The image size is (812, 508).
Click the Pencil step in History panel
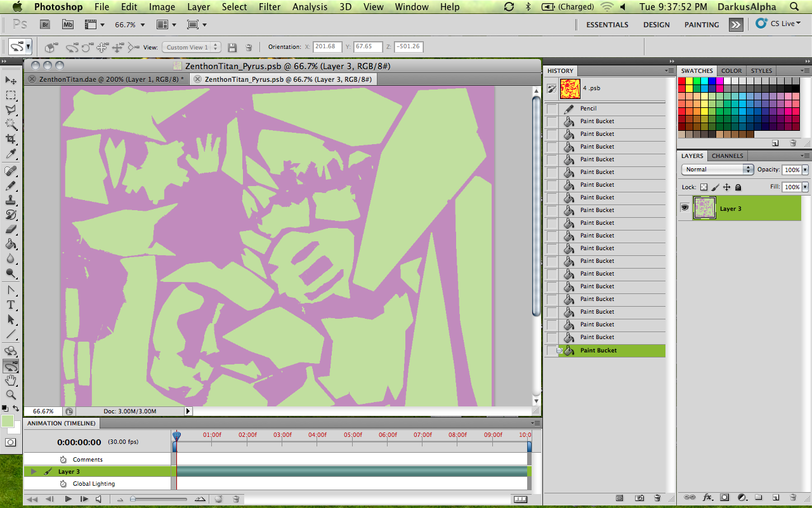pos(588,109)
